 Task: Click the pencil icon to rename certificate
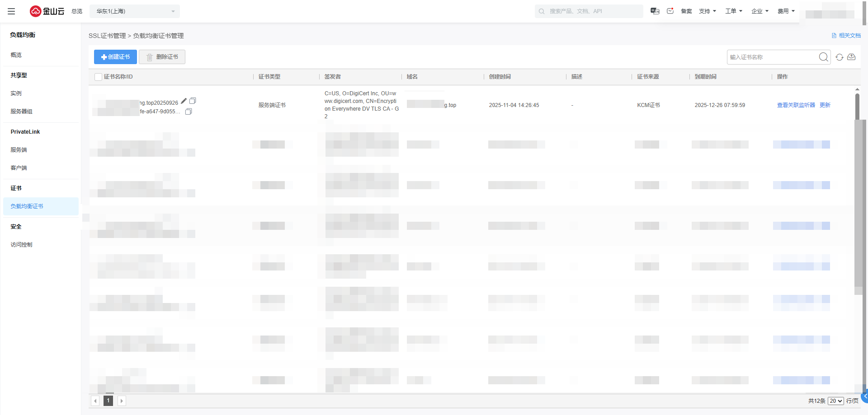184,101
